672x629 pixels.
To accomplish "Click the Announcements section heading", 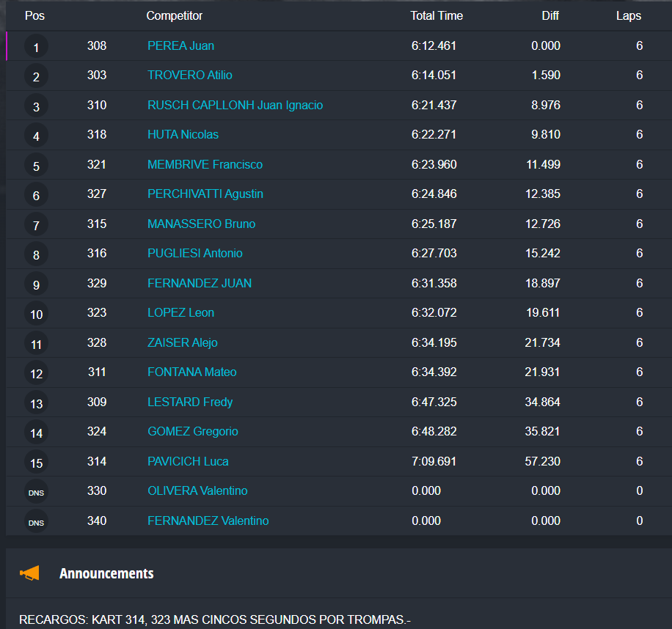I will click(106, 573).
